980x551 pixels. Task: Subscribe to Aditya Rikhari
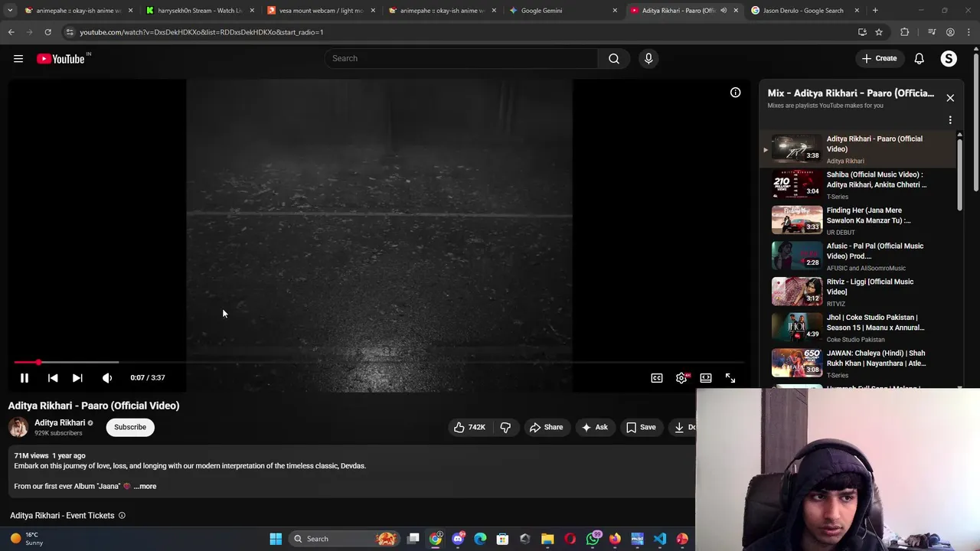pyautogui.click(x=130, y=427)
